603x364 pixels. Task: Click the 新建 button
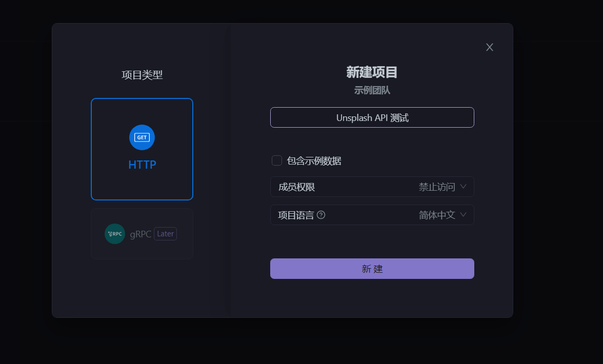click(372, 269)
